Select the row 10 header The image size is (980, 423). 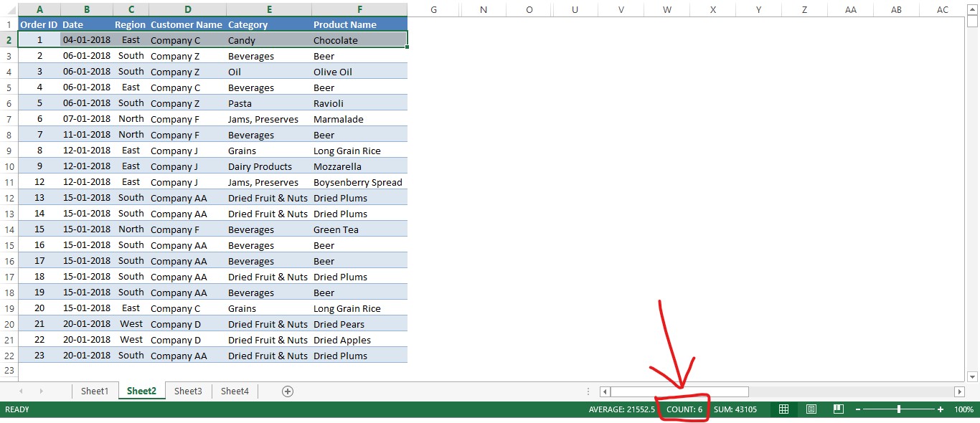coord(9,166)
